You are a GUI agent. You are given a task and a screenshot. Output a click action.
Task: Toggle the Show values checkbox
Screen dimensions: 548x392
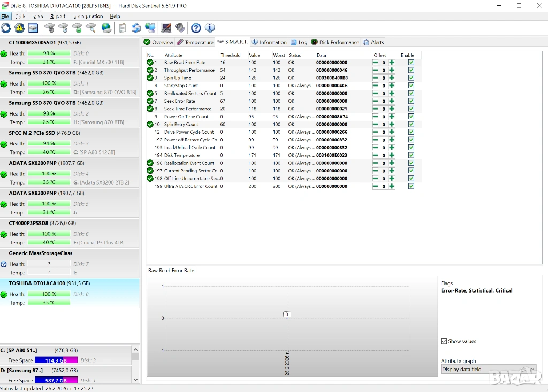pyautogui.click(x=444, y=341)
